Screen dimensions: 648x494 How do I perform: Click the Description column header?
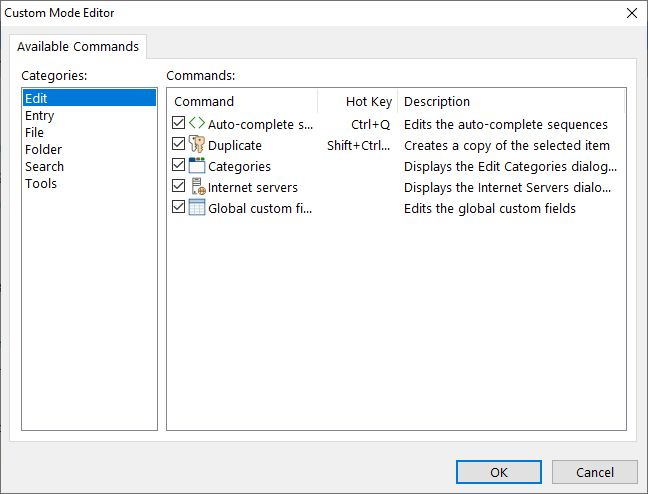(511, 101)
